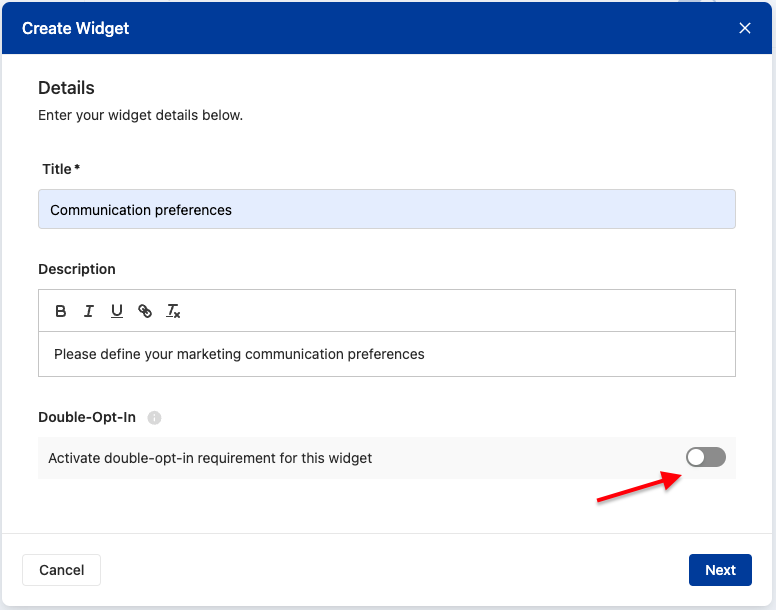776x610 pixels.
Task: Click into the Description text area
Action: click(387, 354)
